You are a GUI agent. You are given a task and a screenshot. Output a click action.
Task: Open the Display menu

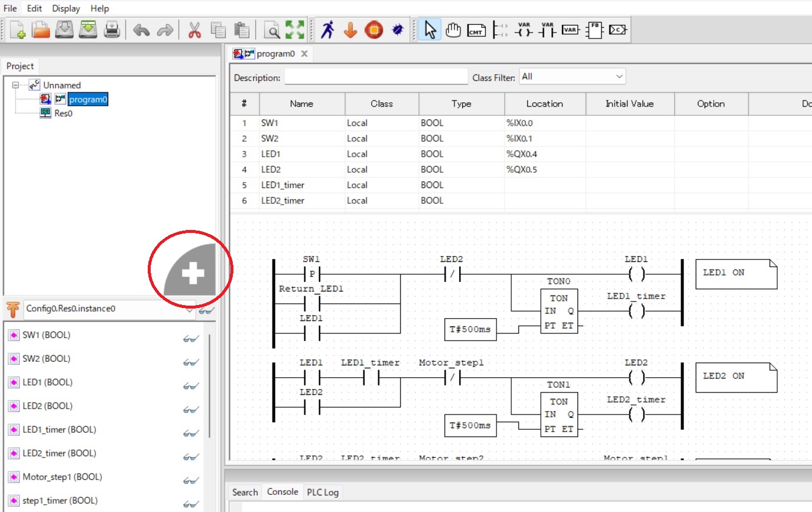click(x=65, y=8)
